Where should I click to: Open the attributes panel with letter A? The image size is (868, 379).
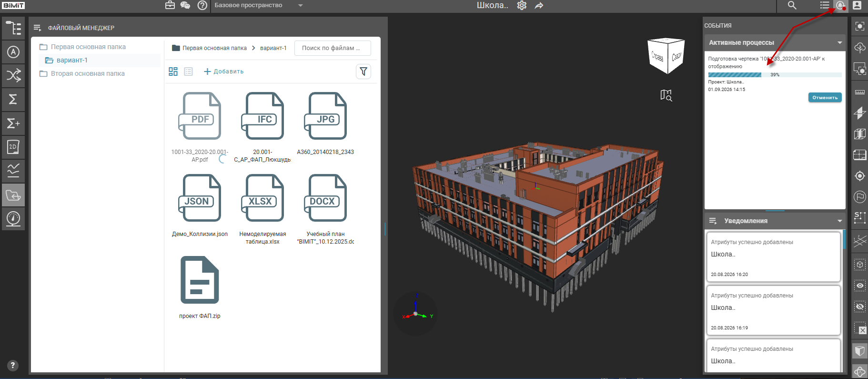(x=13, y=52)
